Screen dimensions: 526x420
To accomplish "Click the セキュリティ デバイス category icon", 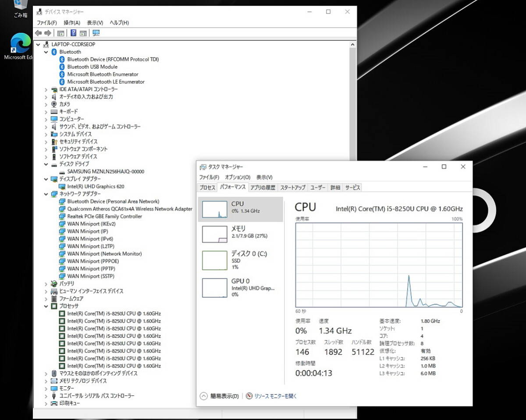I will coord(54,141).
